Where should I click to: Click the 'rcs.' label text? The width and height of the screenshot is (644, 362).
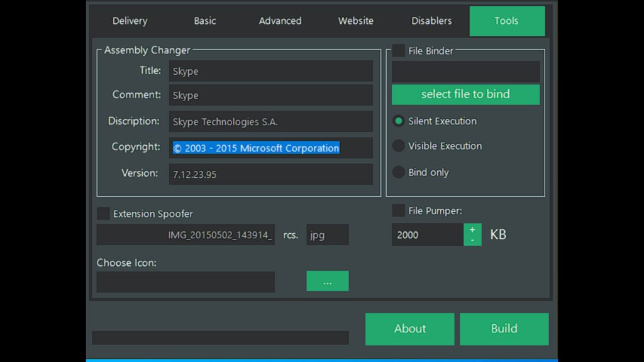click(291, 235)
